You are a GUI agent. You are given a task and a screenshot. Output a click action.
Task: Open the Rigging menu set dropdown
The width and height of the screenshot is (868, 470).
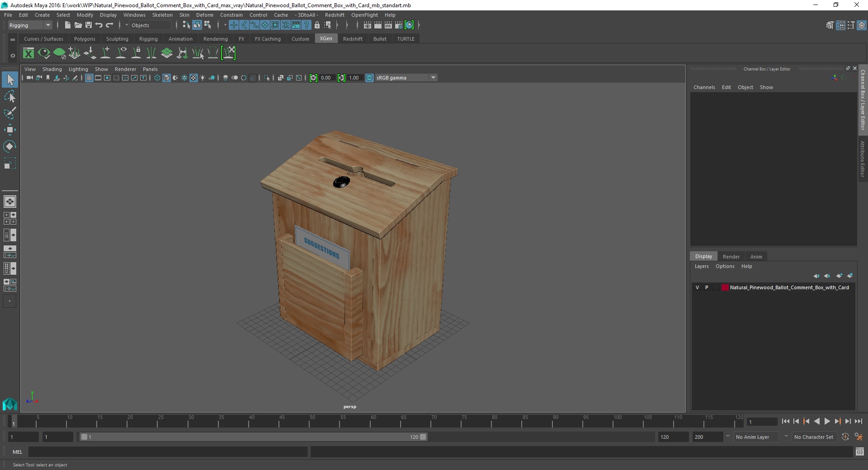click(x=30, y=25)
